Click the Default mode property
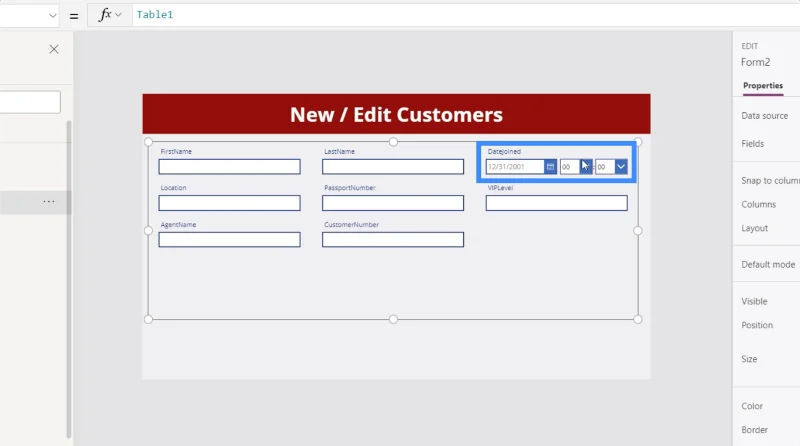This screenshot has height=446, width=800. tap(768, 265)
